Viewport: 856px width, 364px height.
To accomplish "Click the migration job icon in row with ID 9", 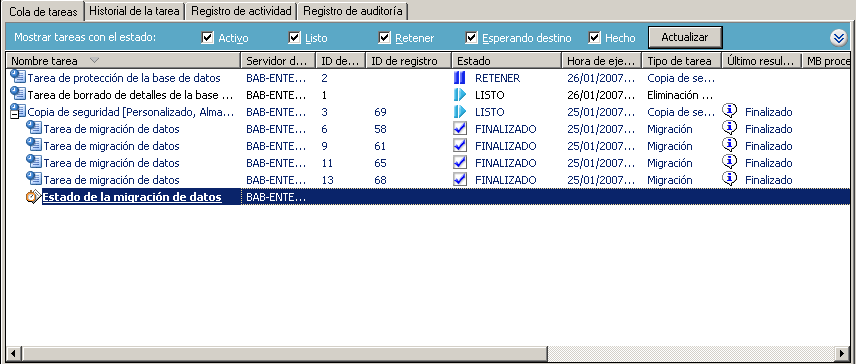I will point(34,145).
